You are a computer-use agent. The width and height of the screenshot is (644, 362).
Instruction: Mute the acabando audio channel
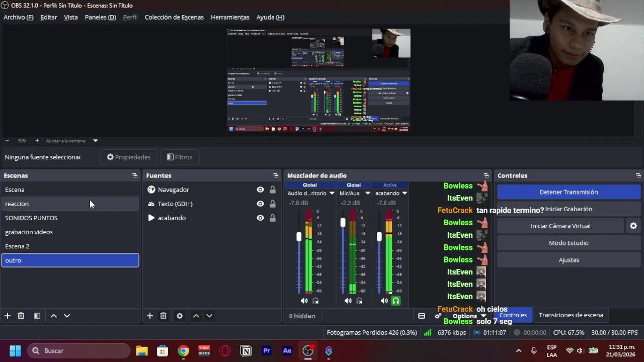[384, 301]
